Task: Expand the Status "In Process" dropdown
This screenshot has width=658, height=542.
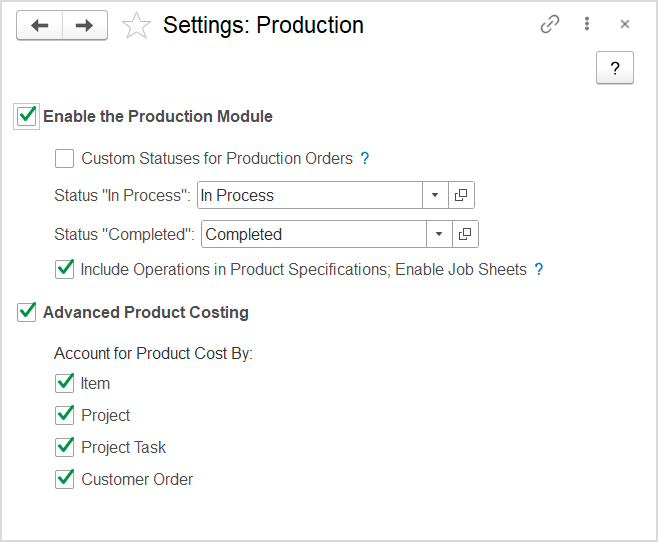Action: coord(435,195)
